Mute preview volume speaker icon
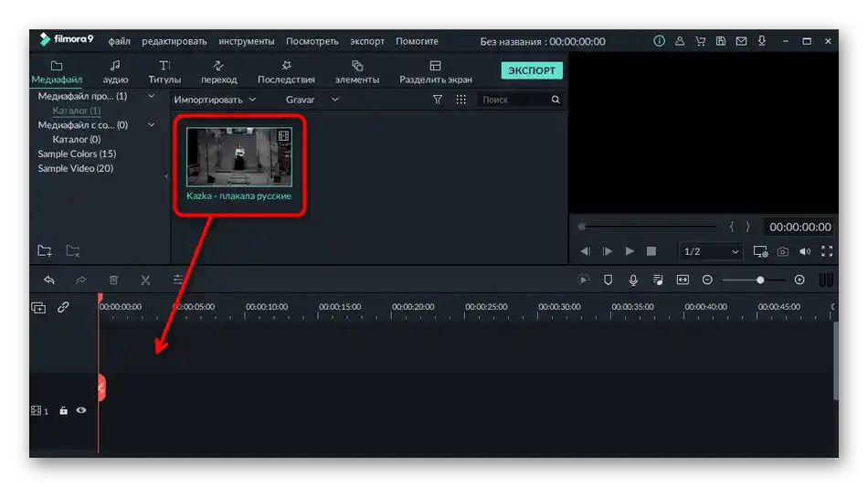Screen dimensions: 868x487 click(805, 251)
